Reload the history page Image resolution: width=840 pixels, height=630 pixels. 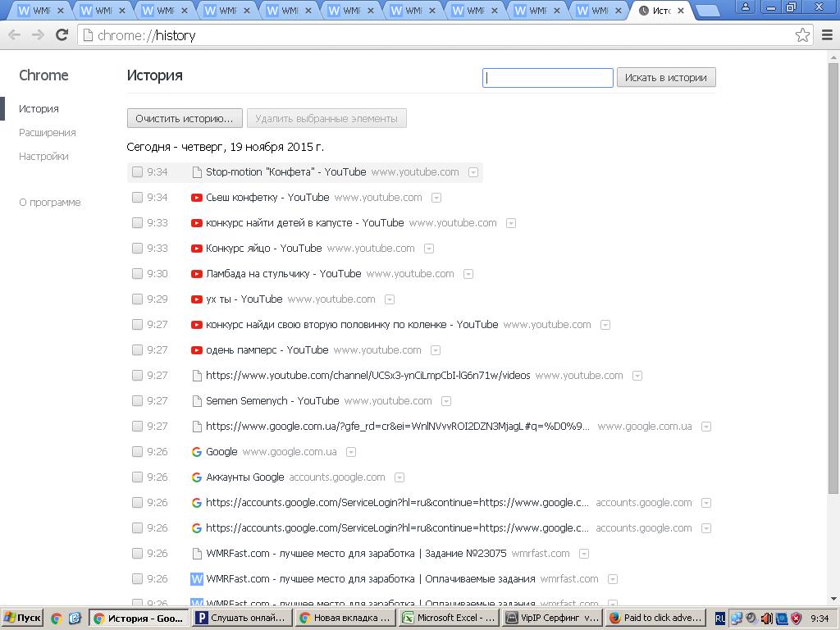tap(62, 34)
